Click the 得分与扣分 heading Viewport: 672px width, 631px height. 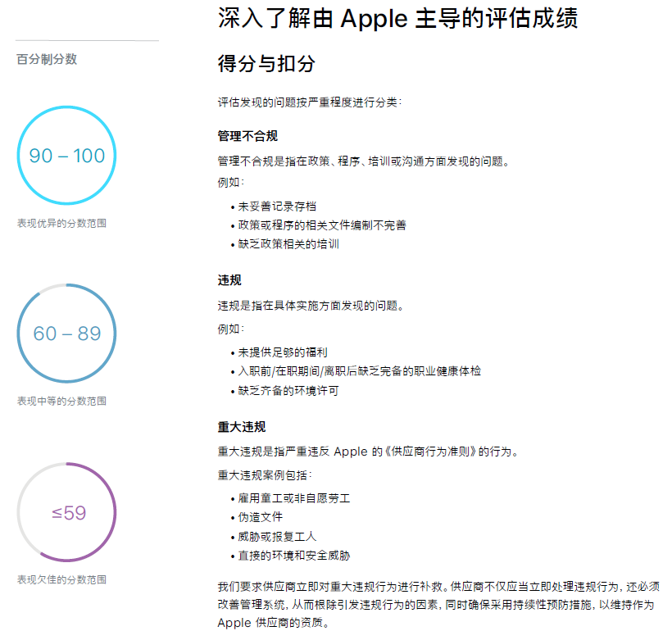coord(266,64)
